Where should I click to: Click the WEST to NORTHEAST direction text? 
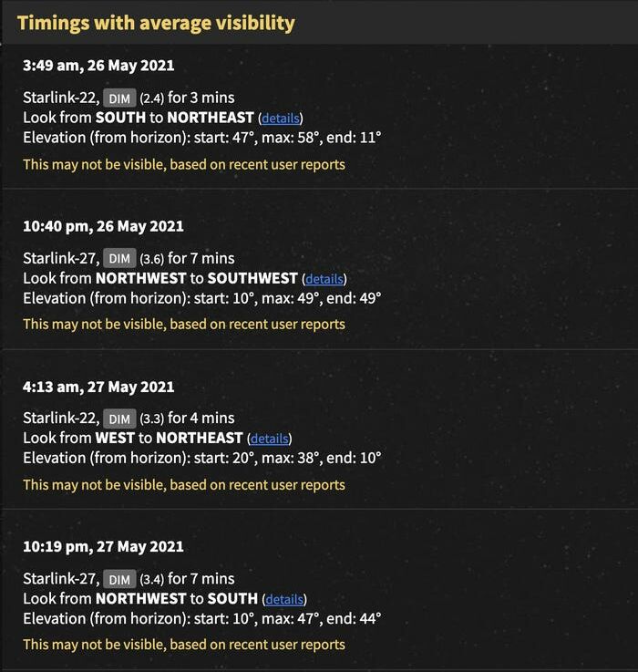[170, 438]
